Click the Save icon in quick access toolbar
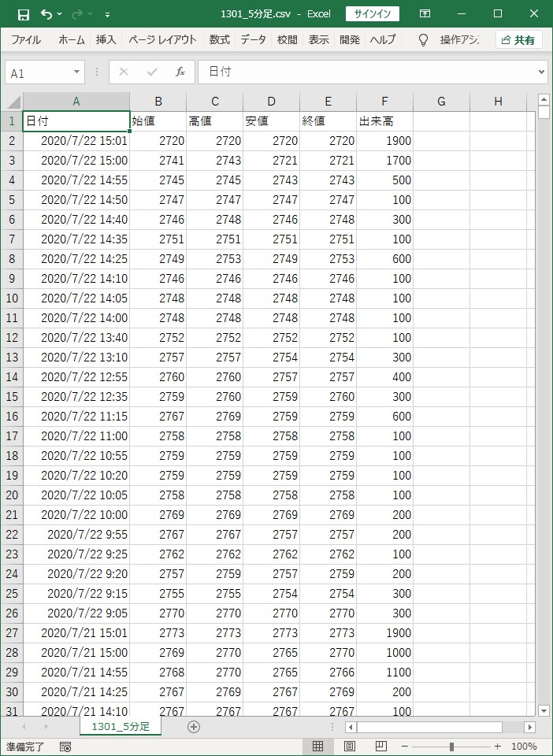The width and height of the screenshot is (553, 756). pyautogui.click(x=23, y=14)
